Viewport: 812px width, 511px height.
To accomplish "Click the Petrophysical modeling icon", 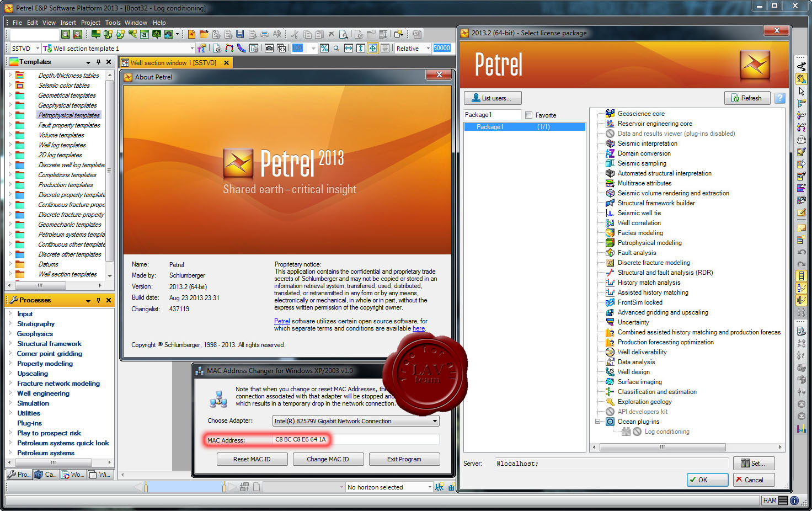I will tap(610, 243).
